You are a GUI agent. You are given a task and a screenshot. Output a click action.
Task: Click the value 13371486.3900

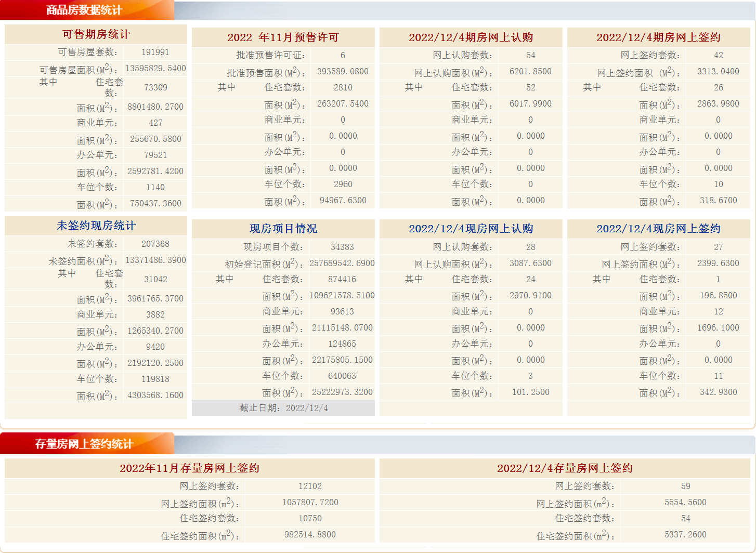(155, 260)
